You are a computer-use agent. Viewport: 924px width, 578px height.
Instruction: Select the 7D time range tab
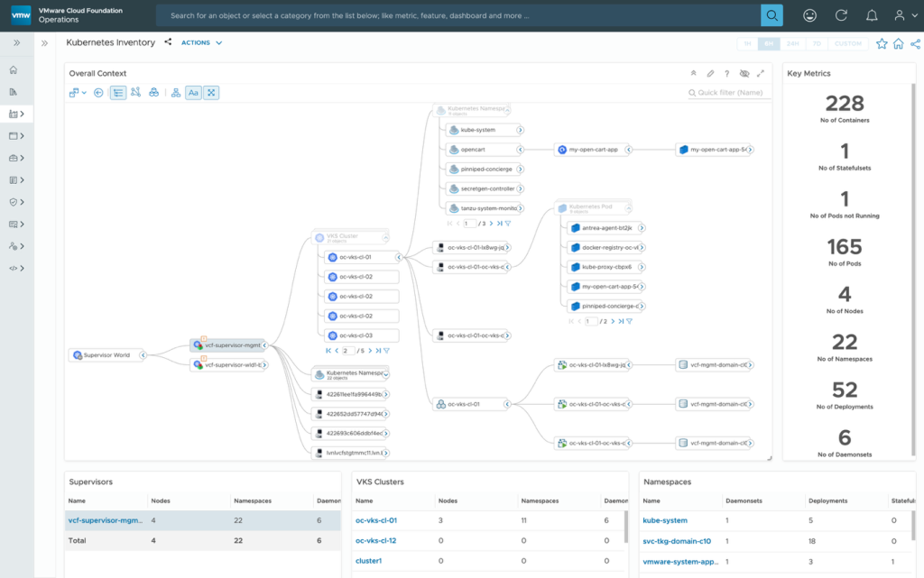click(x=817, y=43)
